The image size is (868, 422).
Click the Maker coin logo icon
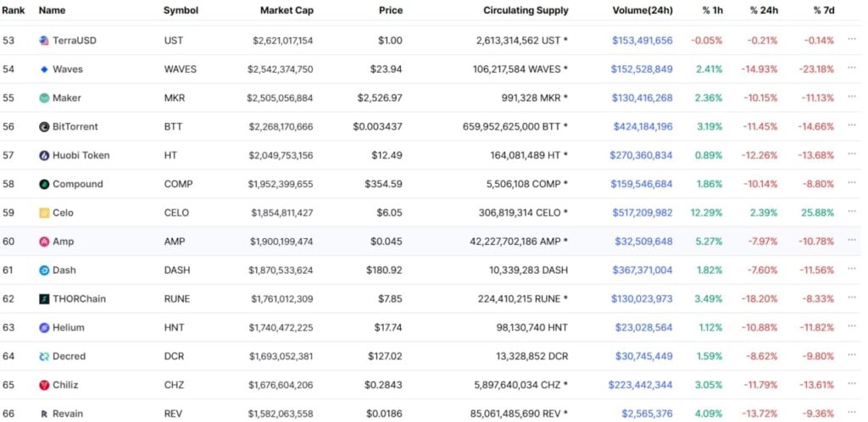[x=44, y=98]
